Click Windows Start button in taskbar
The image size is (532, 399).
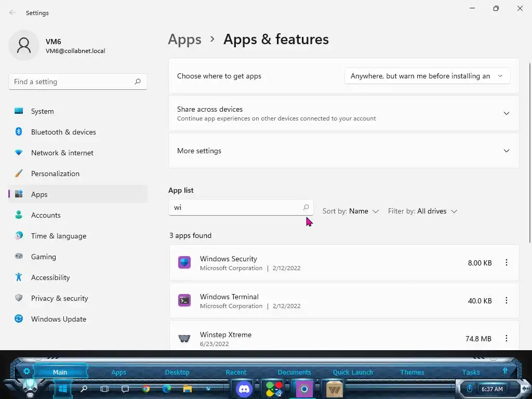(63, 389)
